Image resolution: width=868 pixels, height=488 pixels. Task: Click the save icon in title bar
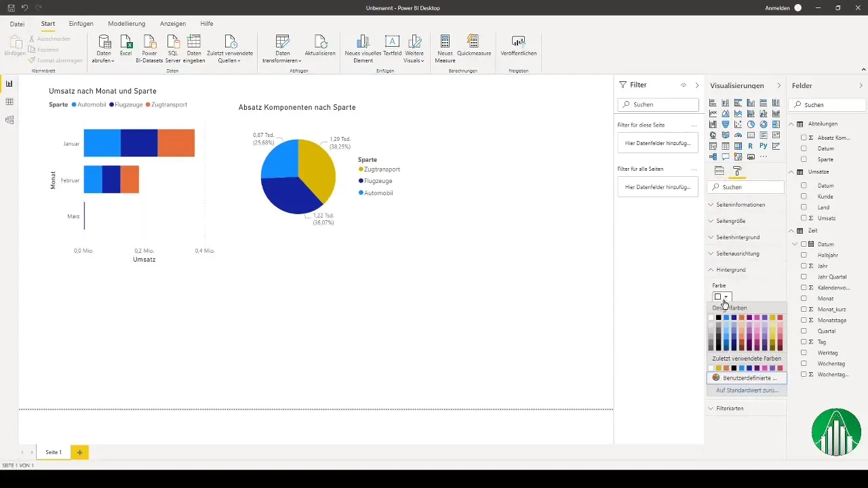(12, 7)
